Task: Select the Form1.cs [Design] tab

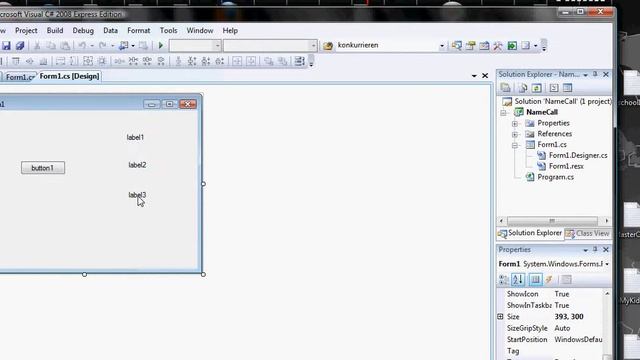Action: click(x=69, y=76)
